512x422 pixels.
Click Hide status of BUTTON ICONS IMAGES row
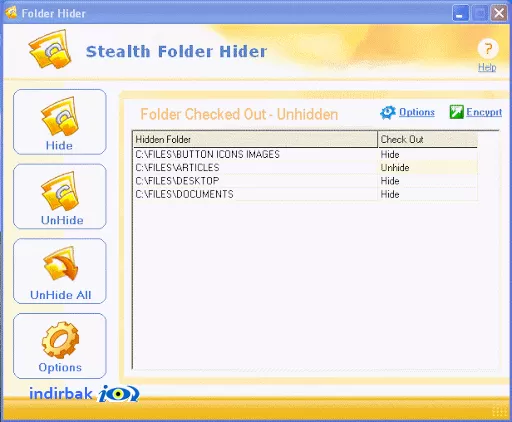click(390, 154)
